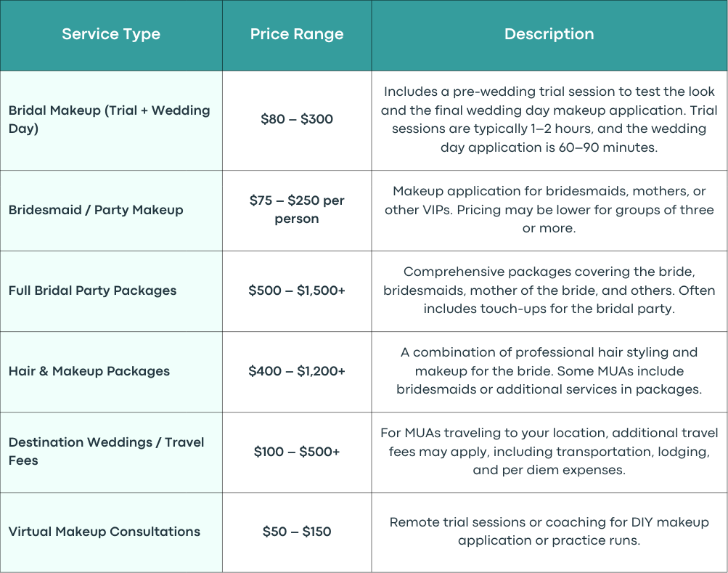Click the $50 – $150 price cell
This screenshot has height=573, width=728.
pos(297,532)
